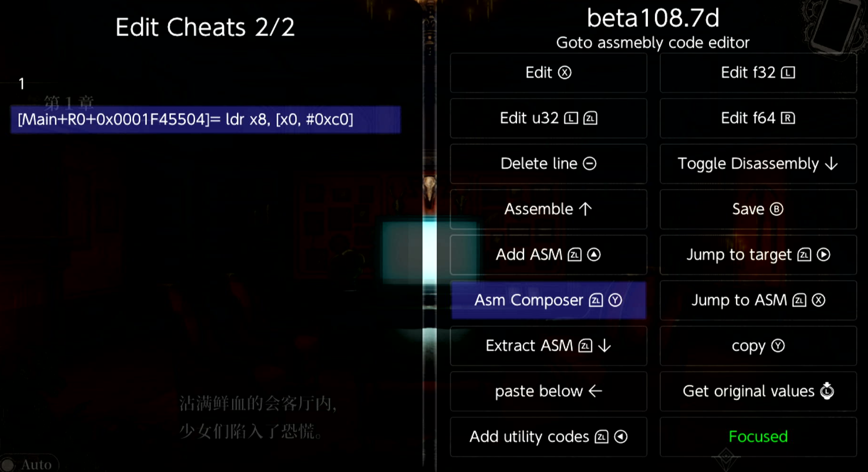This screenshot has height=472, width=868.
Task: Select the ldr x8 cheat code line
Action: 205,120
